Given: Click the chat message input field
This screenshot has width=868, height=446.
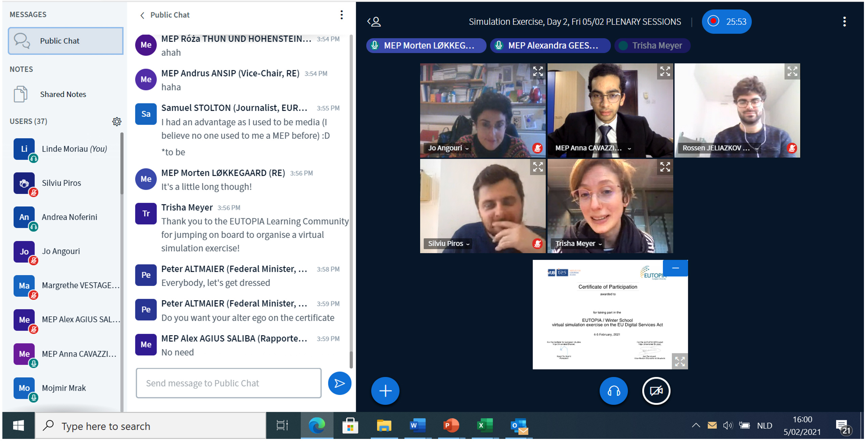Looking at the screenshot, I should pyautogui.click(x=229, y=383).
